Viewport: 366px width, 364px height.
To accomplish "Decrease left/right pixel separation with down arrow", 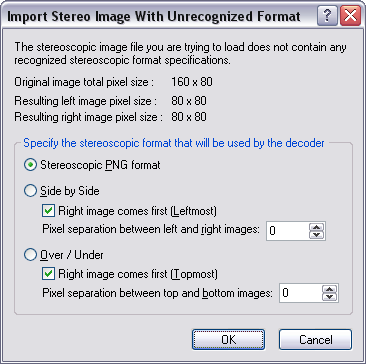I will click(317, 235).
